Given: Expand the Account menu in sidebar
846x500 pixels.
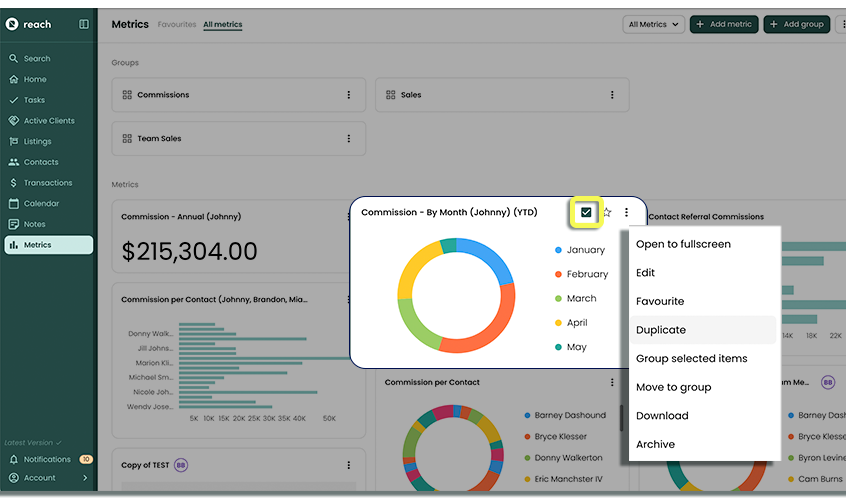Looking at the screenshot, I should (x=48, y=478).
